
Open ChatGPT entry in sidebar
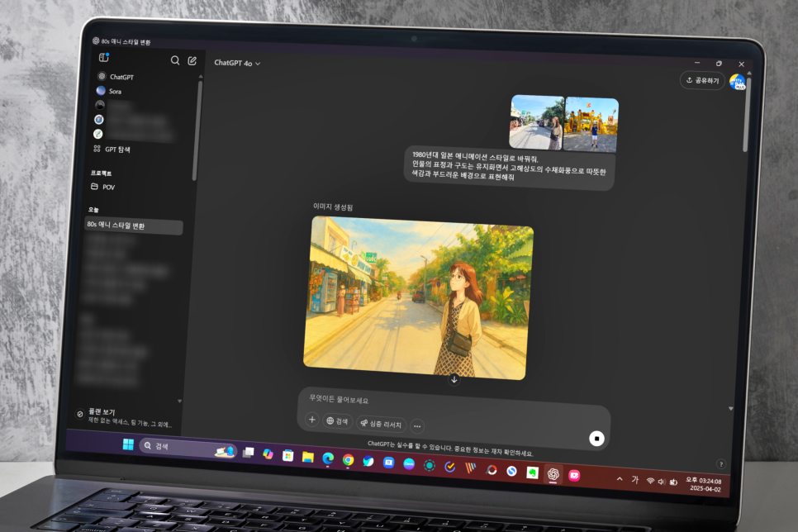(x=116, y=77)
